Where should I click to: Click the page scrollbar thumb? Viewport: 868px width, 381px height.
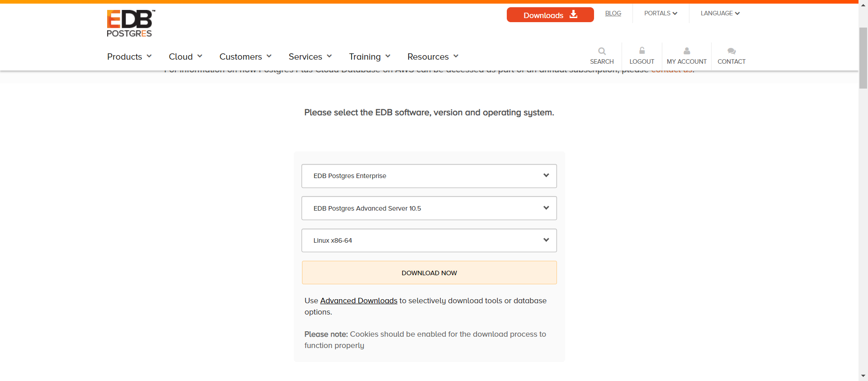click(x=863, y=58)
